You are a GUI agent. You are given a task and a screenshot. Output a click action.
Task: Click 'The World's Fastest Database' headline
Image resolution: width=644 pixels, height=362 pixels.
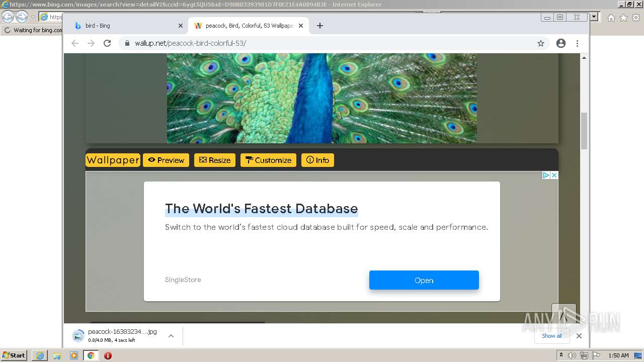[x=262, y=209]
